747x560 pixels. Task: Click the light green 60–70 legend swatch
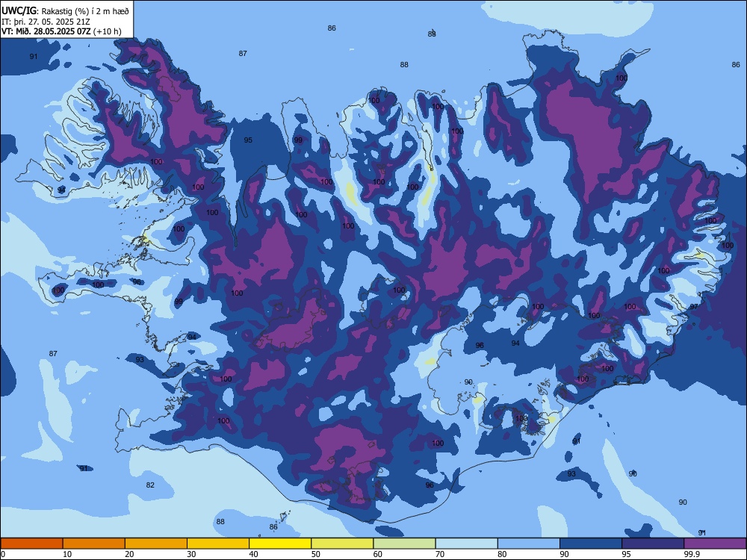(404, 544)
